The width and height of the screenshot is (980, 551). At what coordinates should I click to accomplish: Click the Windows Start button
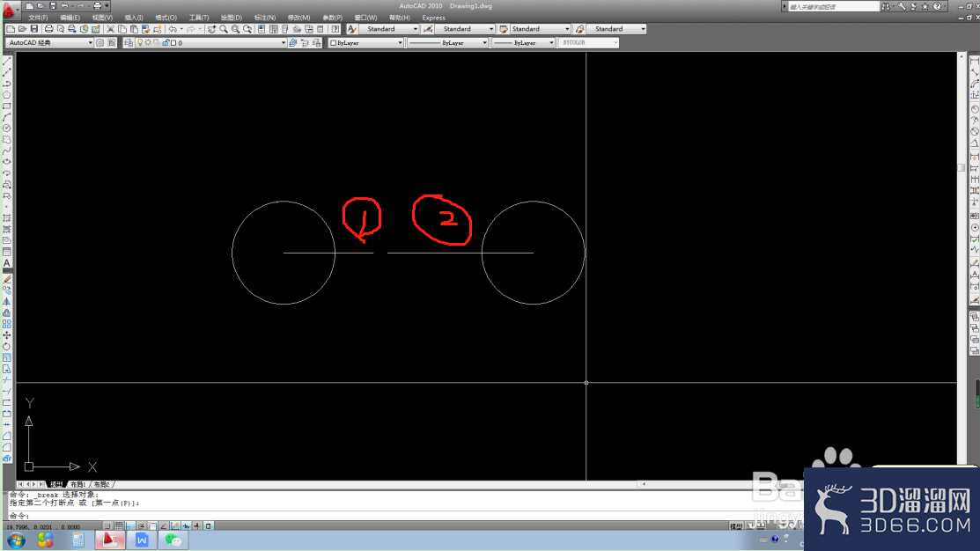[16, 540]
